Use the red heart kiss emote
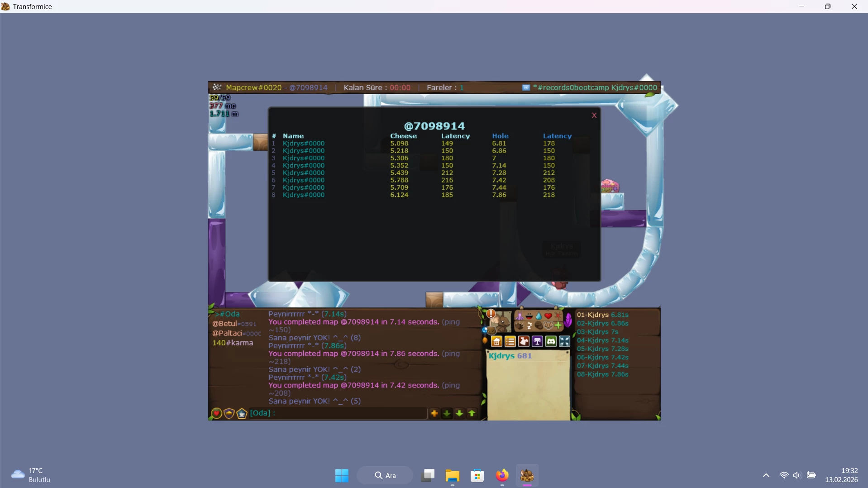The height and width of the screenshot is (488, 868). pyautogui.click(x=548, y=316)
